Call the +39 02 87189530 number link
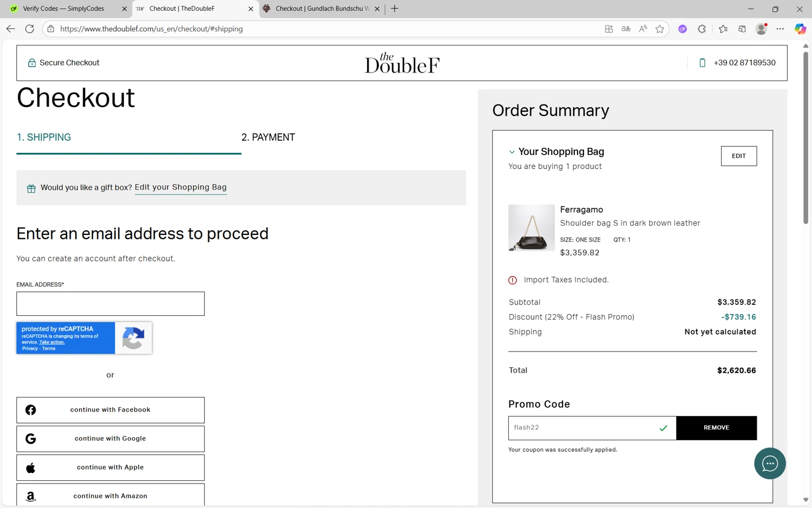Image resolution: width=812 pixels, height=508 pixels. [744, 63]
